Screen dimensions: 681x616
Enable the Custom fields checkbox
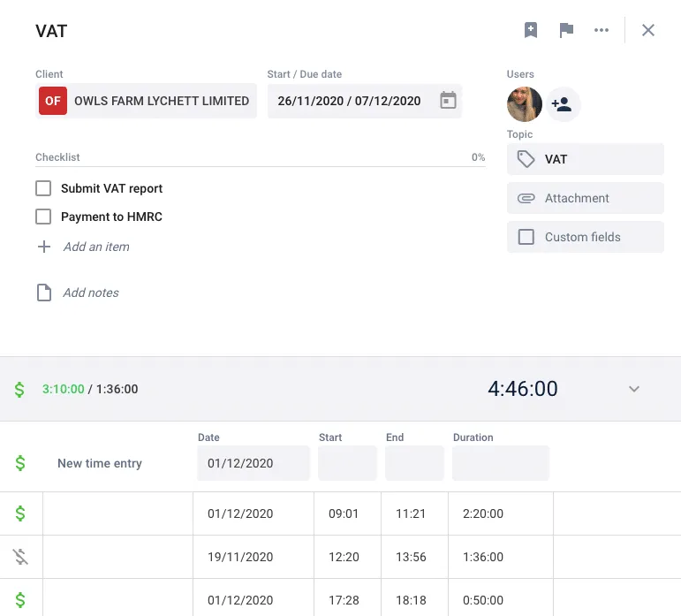click(x=526, y=237)
